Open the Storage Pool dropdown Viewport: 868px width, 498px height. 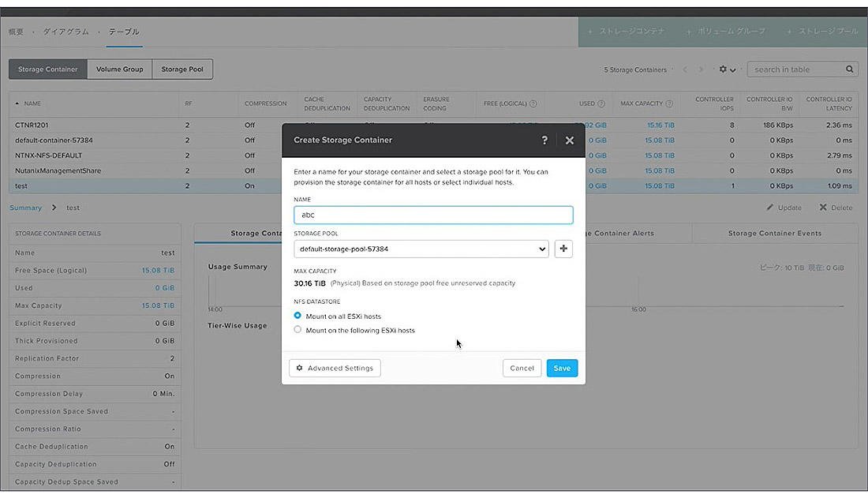(421, 249)
